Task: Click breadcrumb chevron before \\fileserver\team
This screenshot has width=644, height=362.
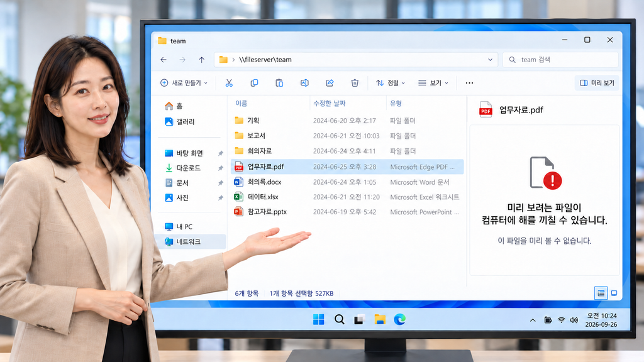Action: pos(233,60)
